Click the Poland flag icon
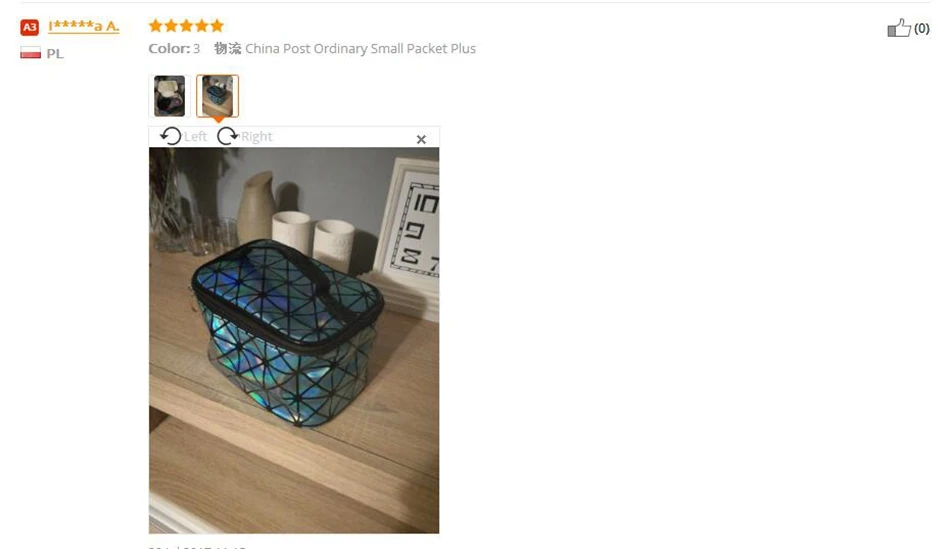This screenshot has height=549, width=950. (x=30, y=53)
